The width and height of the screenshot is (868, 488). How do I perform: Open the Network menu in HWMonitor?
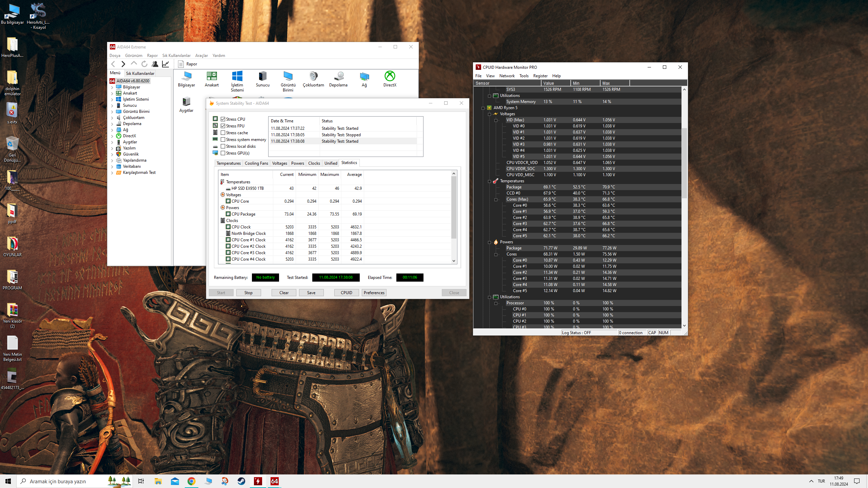tap(507, 76)
